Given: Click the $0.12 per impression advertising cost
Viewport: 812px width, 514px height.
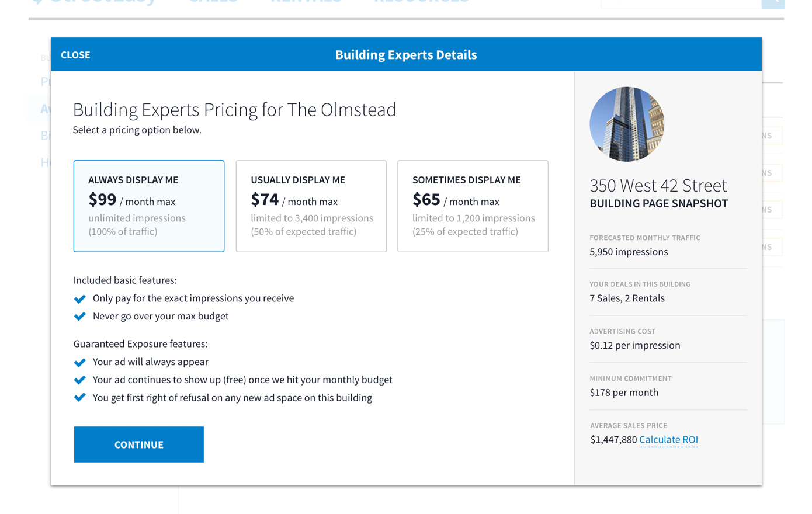Looking at the screenshot, I should click(x=635, y=345).
